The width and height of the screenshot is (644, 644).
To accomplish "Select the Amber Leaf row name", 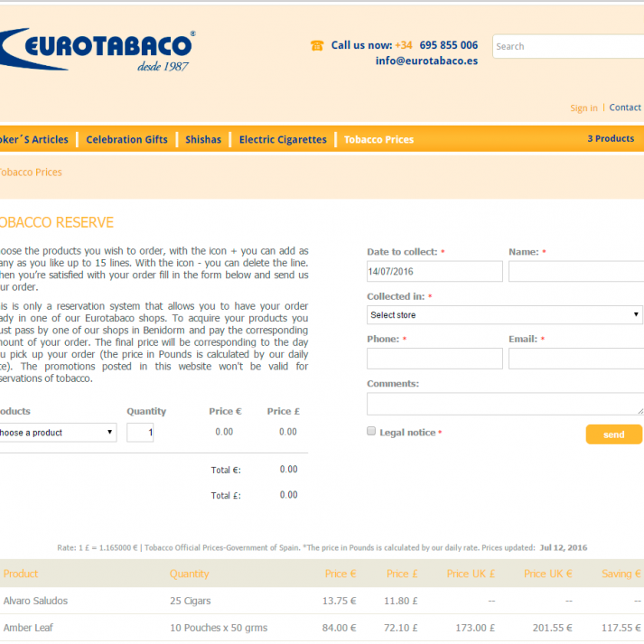I will click(28, 628).
